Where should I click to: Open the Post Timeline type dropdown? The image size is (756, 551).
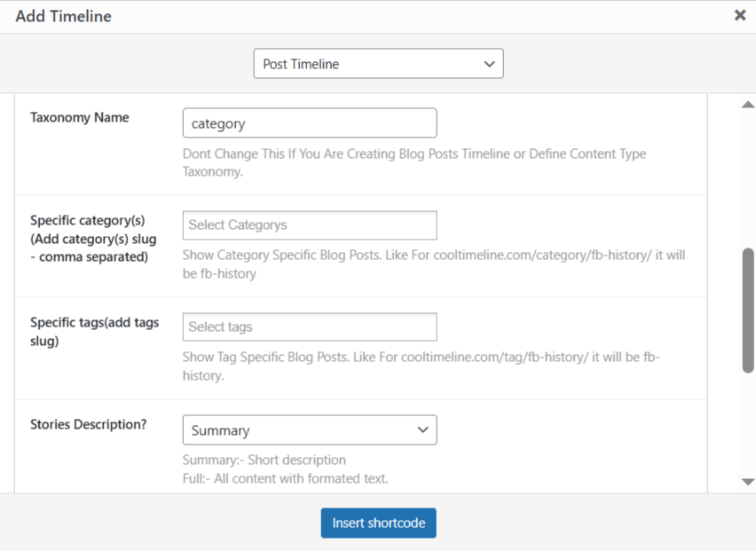click(x=378, y=63)
